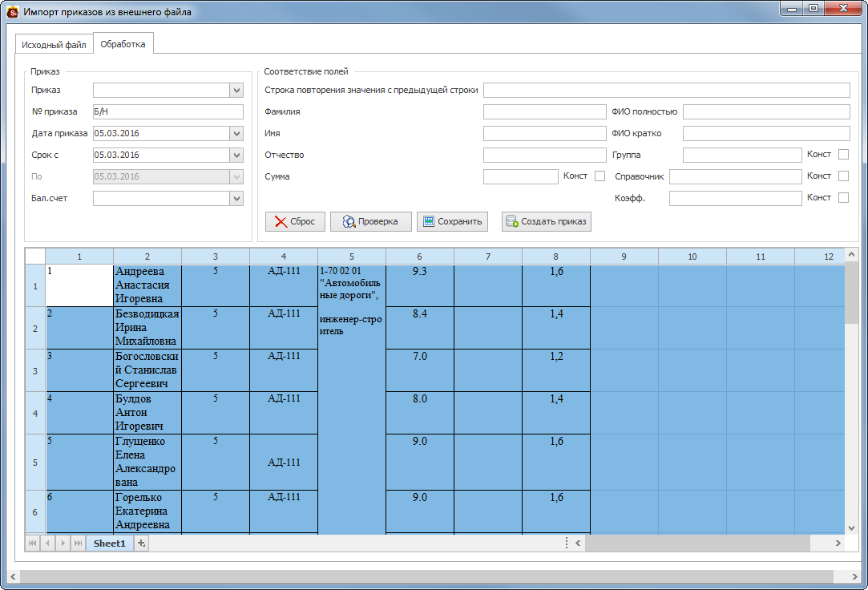
Task: Select the Обработка tab
Action: (123, 44)
